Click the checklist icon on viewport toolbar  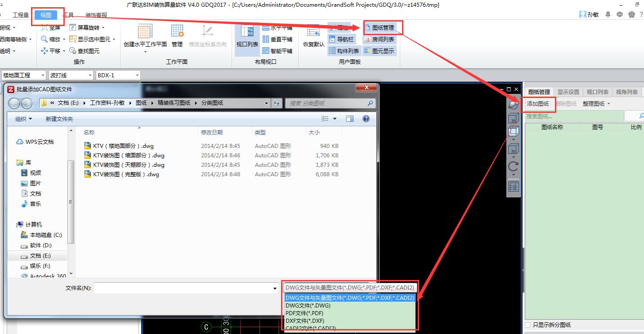click(x=514, y=186)
